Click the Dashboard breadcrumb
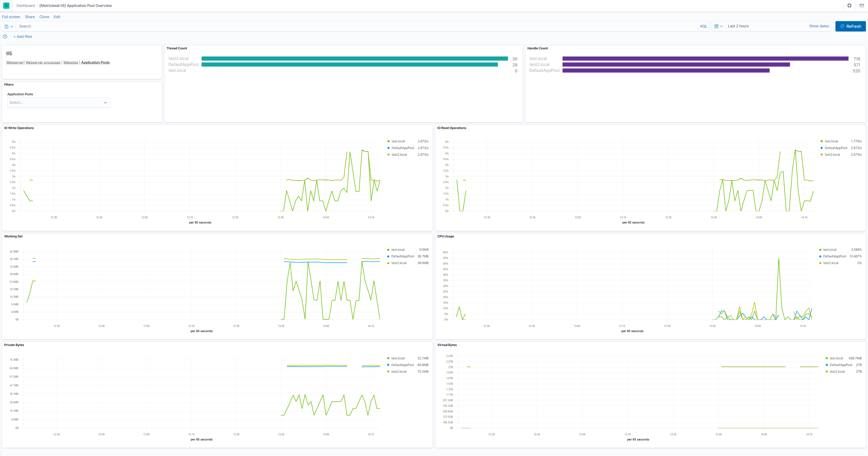 [x=26, y=6]
